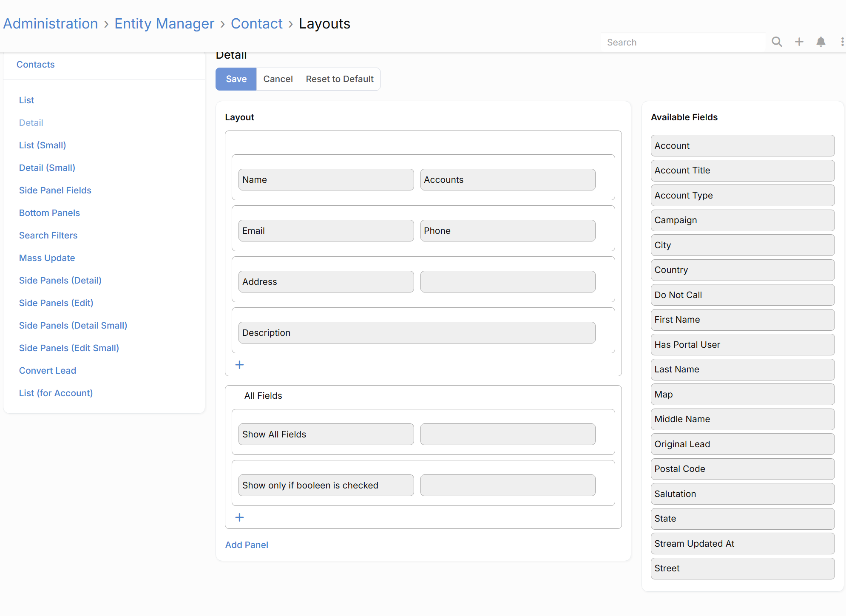This screenshot has height=616, width=846.
Task: Focus the global Search field
Action: [683, 42]
